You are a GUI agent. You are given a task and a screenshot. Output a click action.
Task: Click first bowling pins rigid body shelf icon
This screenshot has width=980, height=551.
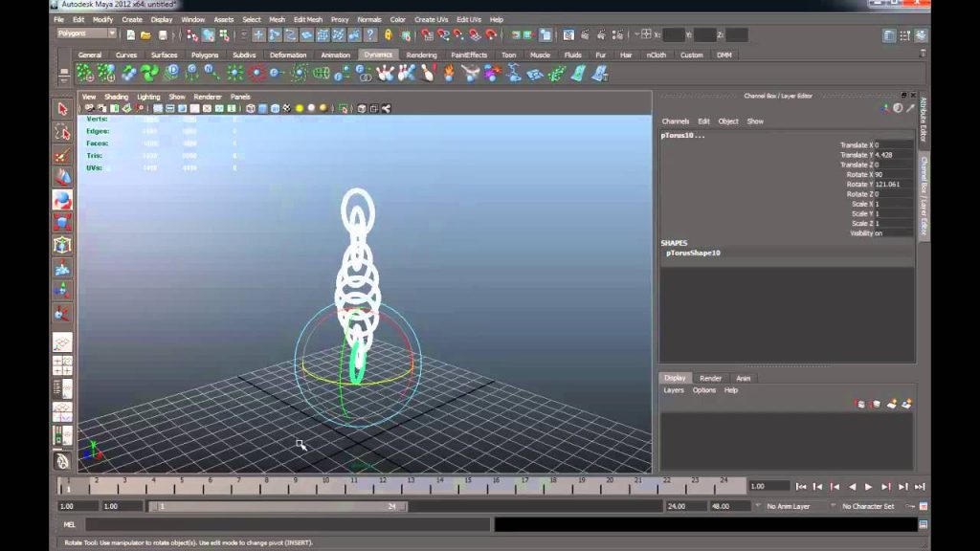(x=385, y=74)
